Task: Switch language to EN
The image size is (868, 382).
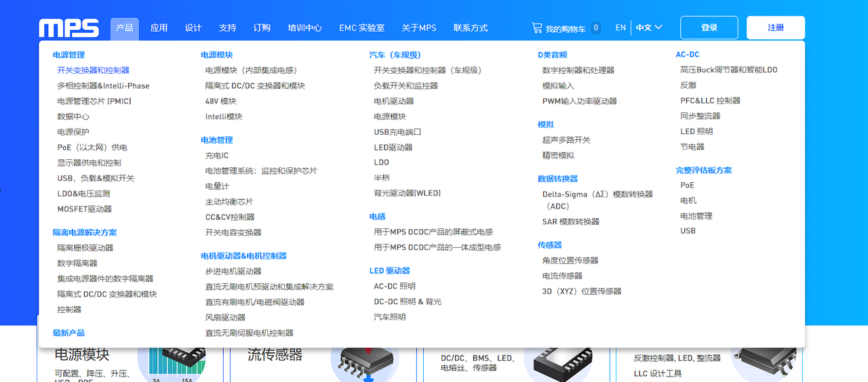Action: point(620,28)
